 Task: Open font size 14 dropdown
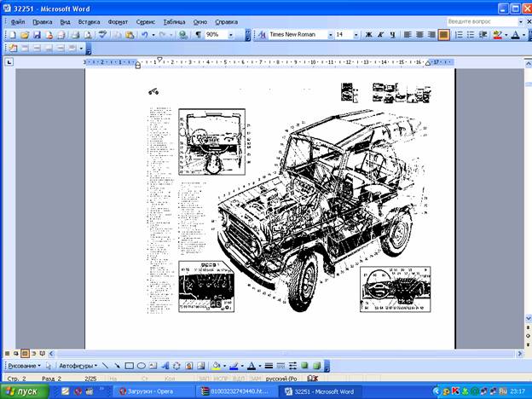(356, 35)
